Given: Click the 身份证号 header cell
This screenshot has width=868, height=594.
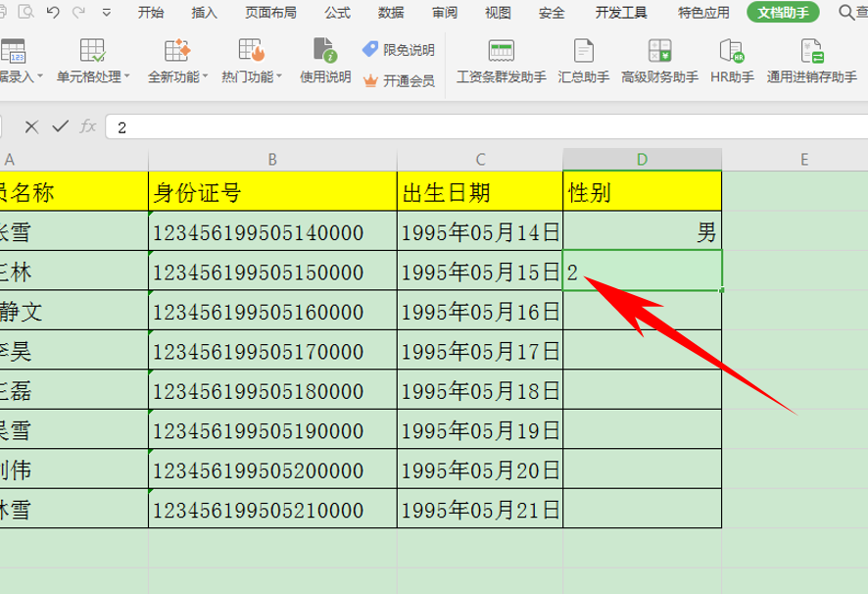Looking at the screenshot, I should coord(272,191).
